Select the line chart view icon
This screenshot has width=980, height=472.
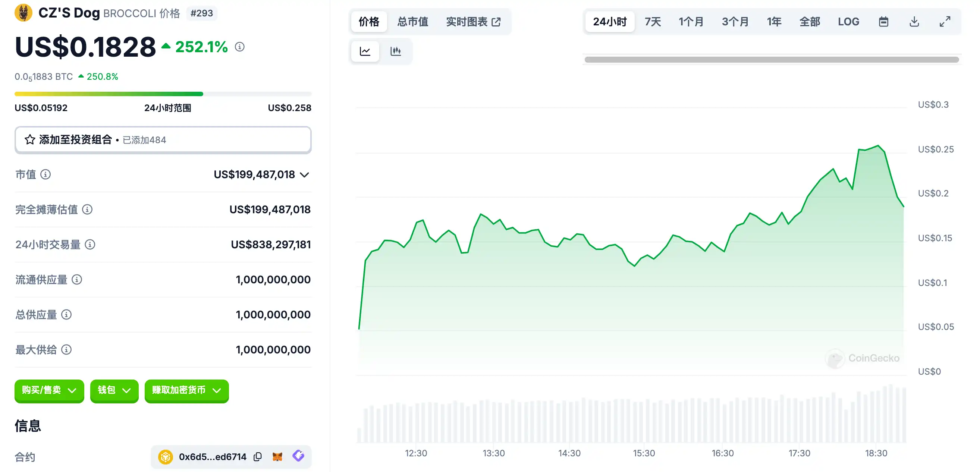pos(365,51)
